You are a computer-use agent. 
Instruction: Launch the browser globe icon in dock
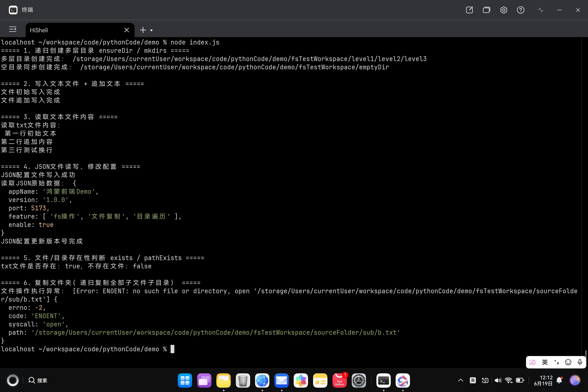pos(262,381)
